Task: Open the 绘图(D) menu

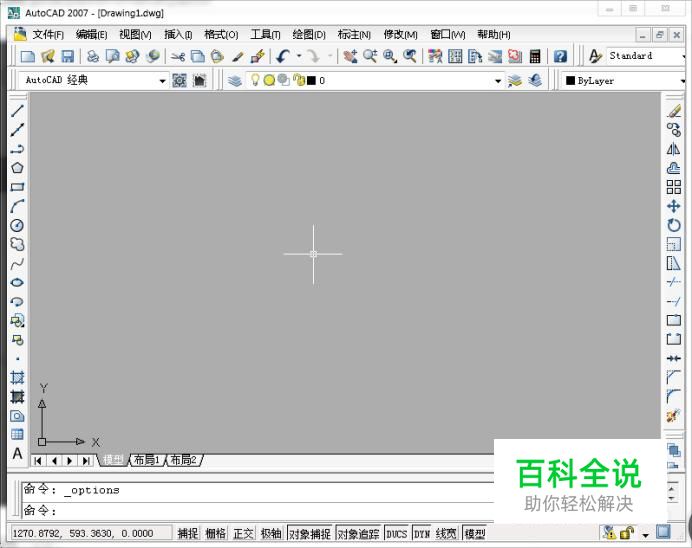Action: coord(309,34)
